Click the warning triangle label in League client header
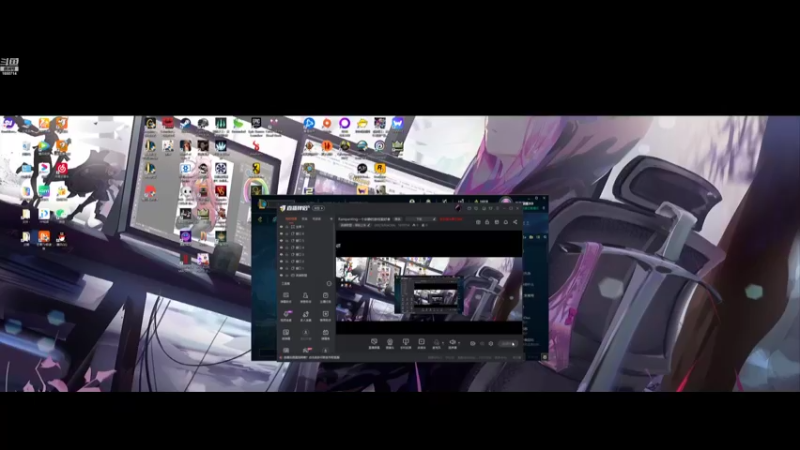Viewport: 800px width, 450px height. coord(481,202)
